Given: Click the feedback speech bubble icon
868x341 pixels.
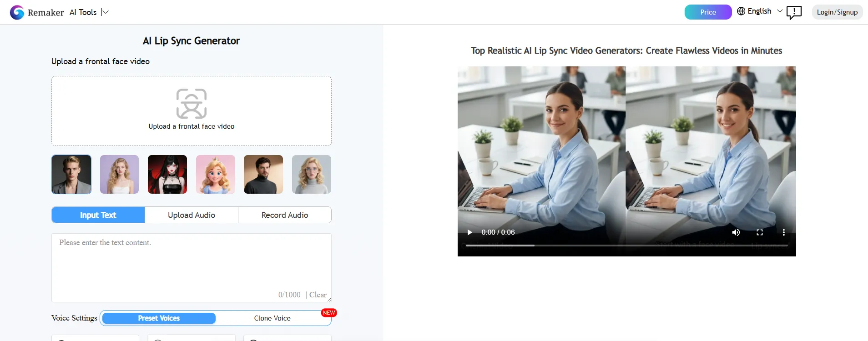Looking at the screenshot, I should (x=794, y=12).
